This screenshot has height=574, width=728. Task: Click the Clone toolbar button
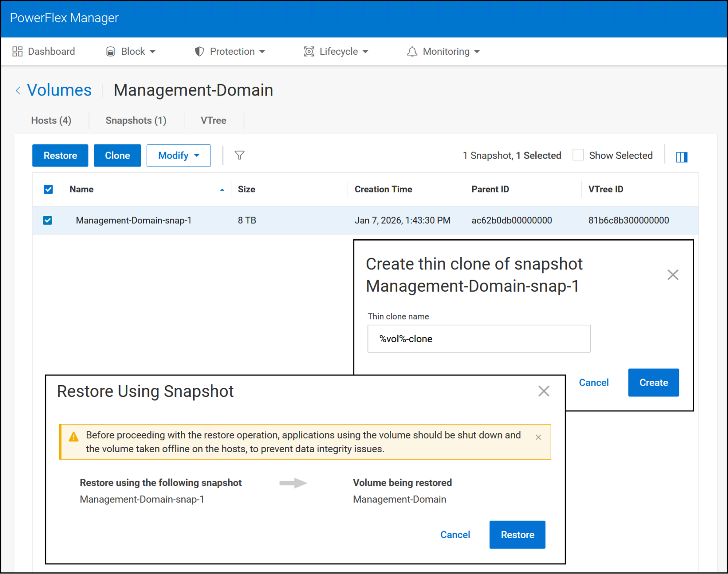coord(117,156)
